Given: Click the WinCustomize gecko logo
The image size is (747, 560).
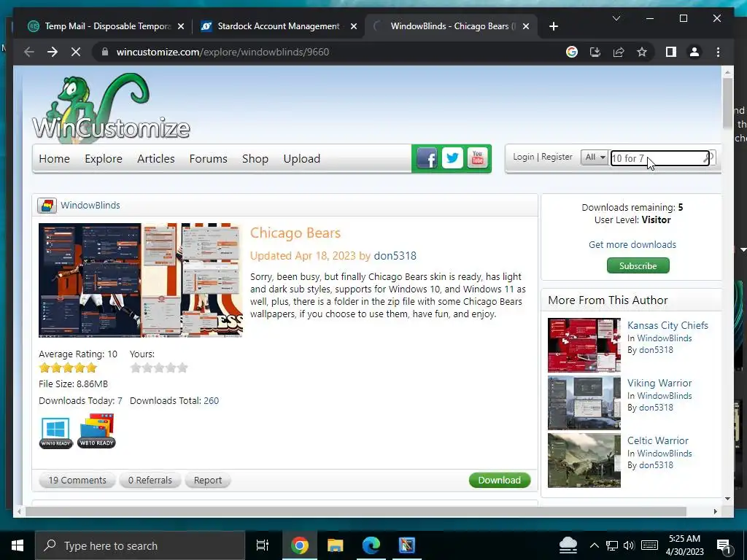Looking at the screenshot, I should 111,109.
